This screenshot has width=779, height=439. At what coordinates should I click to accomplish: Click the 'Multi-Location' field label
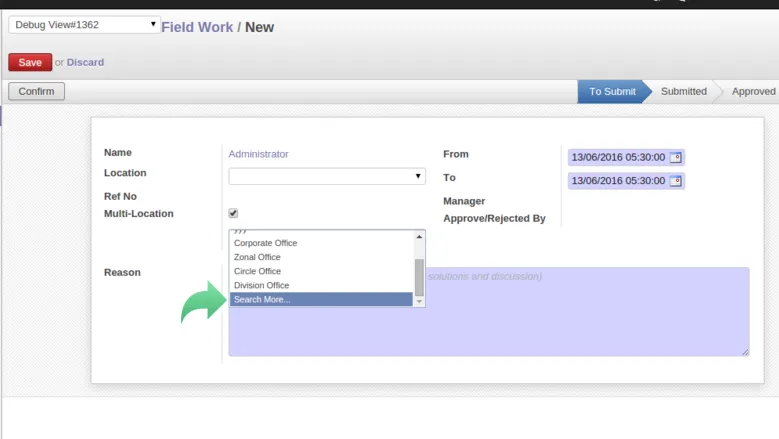(x=139, y=214)
